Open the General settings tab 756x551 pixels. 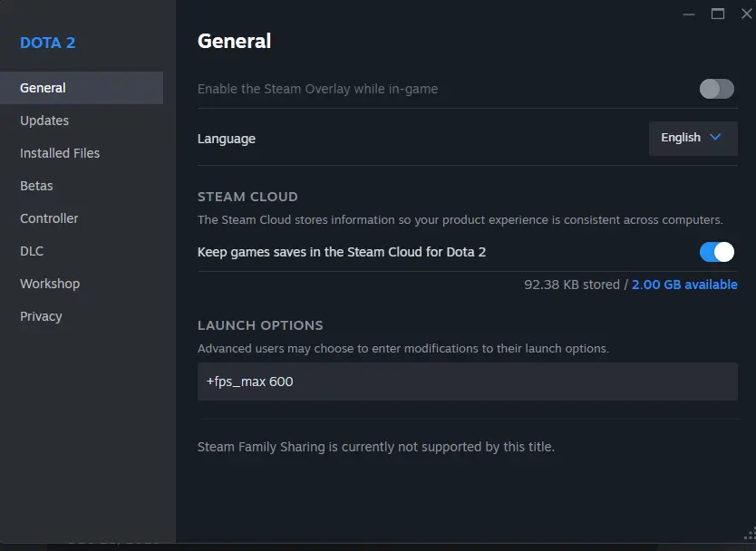click(x=82, y=88)
